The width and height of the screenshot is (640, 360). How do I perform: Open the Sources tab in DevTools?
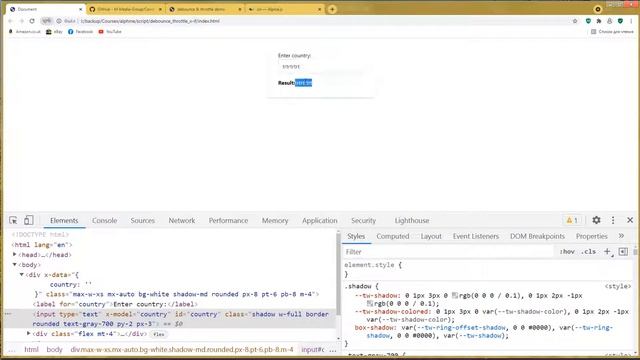pyautogui.click(x=142, y=220)
